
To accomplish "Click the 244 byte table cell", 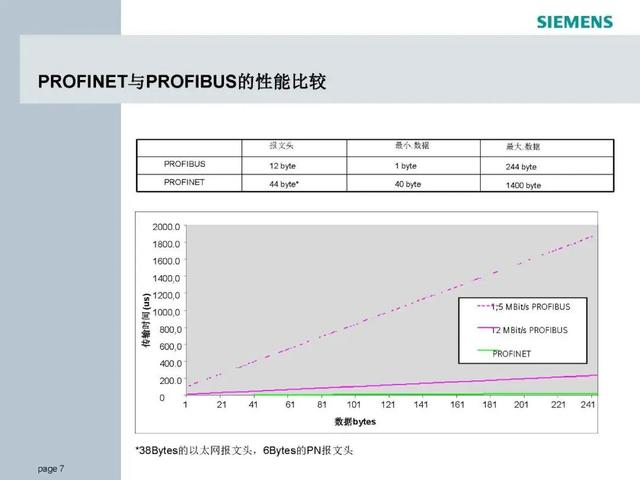I will [521, 166].
